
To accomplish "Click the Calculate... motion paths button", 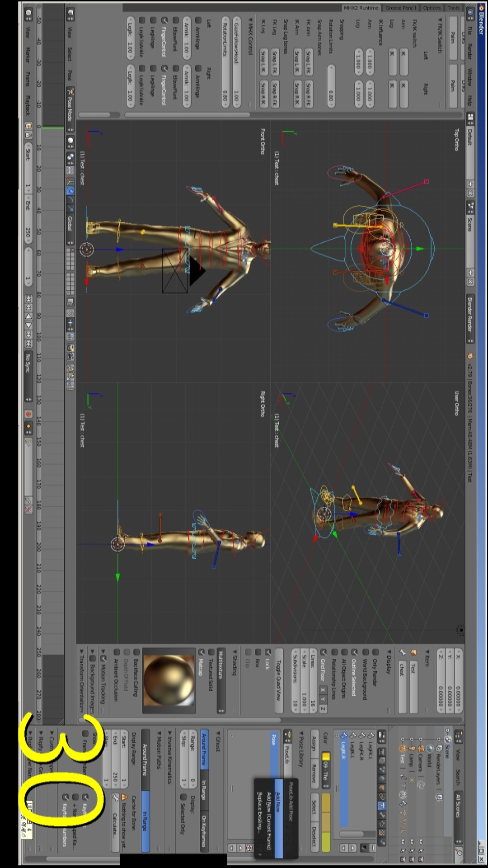I will pos(115,822).
